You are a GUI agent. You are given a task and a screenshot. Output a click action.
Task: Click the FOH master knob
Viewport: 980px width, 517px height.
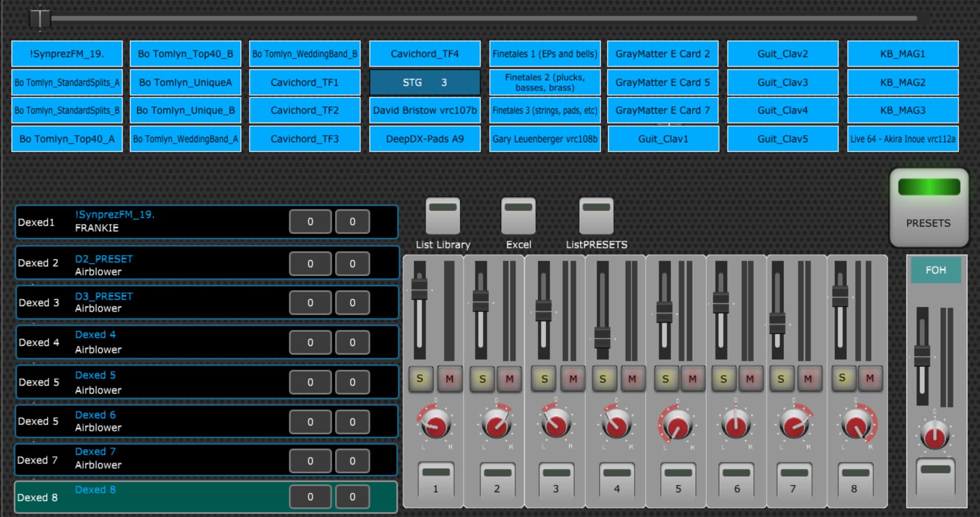pos(934,436)
